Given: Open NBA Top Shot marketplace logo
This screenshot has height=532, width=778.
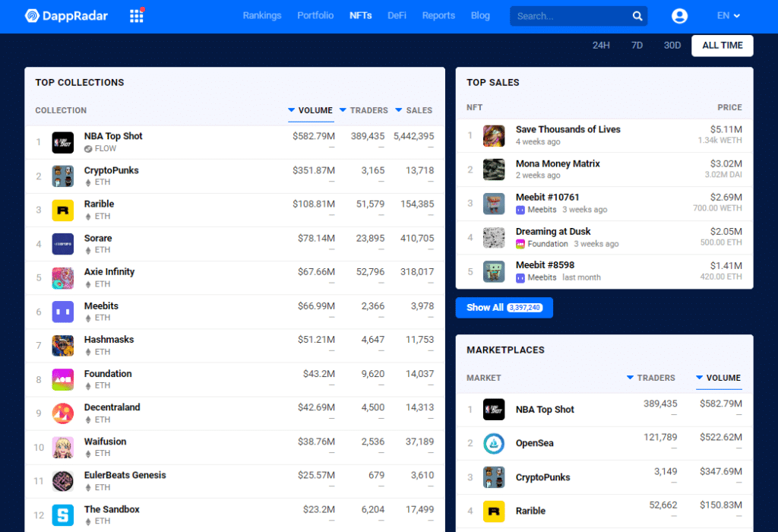Looking at the screenshot, I should 494,410.
